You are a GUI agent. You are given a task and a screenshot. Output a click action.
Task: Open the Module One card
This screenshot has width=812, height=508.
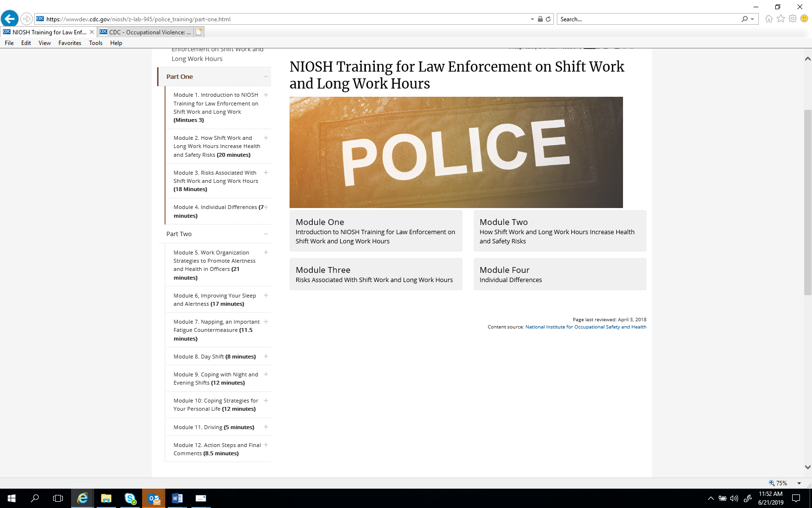coord(376,231)
